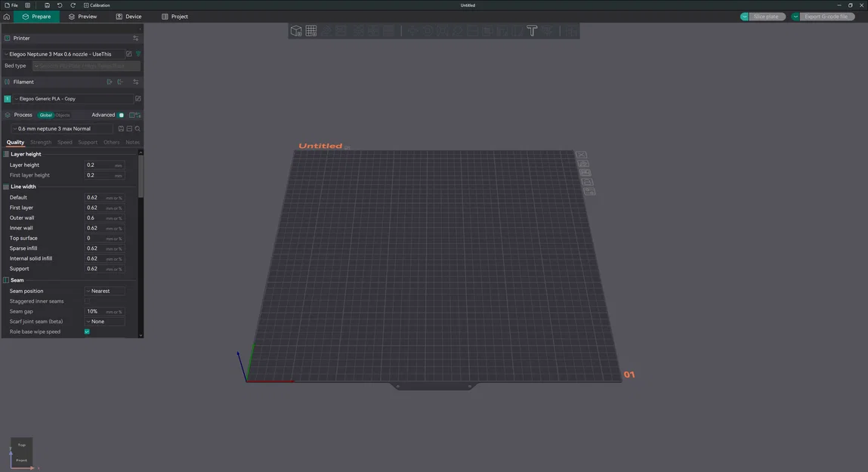
Task: Select the Move tool in the toolbar
Action: tap(412, 31)
